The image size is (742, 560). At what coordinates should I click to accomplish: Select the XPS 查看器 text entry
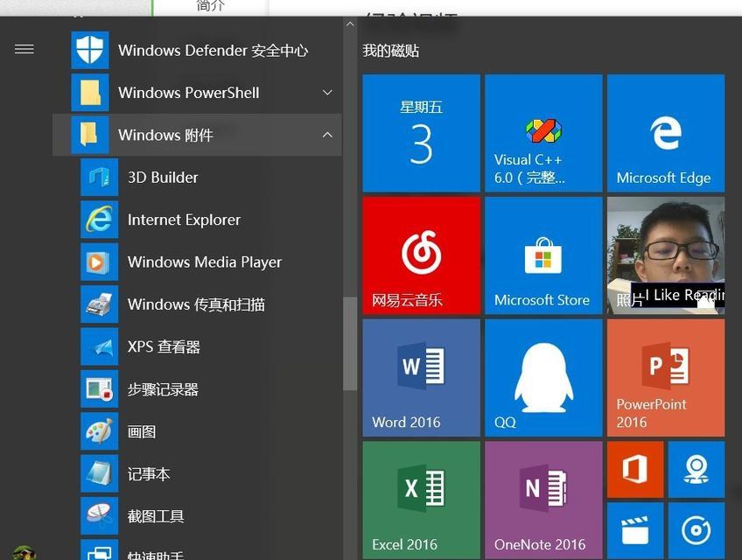coord(164,346)
